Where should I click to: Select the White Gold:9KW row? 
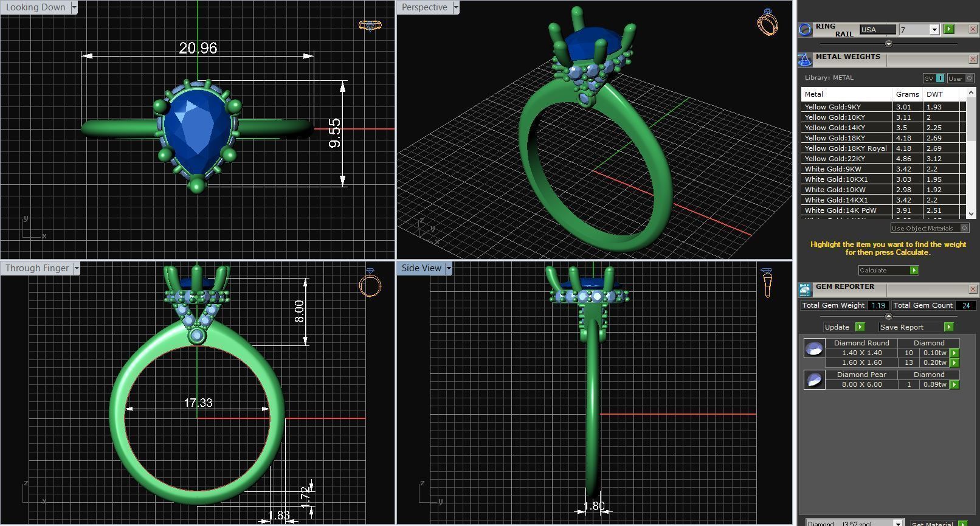coord(883,169)
